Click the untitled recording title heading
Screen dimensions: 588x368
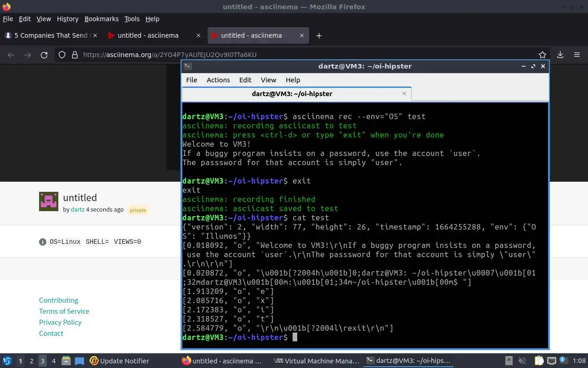pyautogui.click(x=80, y=197)
